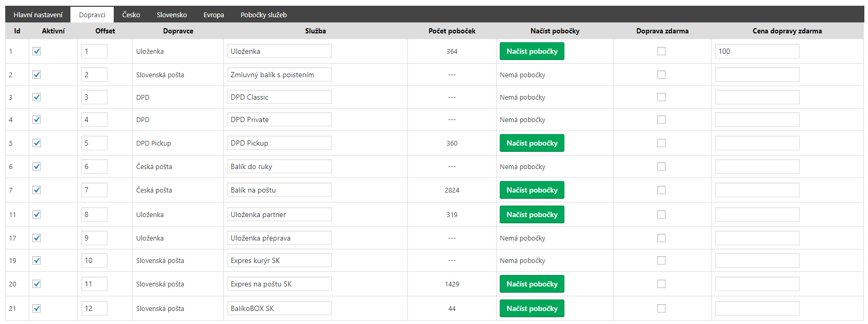
Task: Disable Aktivní for Balík do ruky
Action: point(37,166)
